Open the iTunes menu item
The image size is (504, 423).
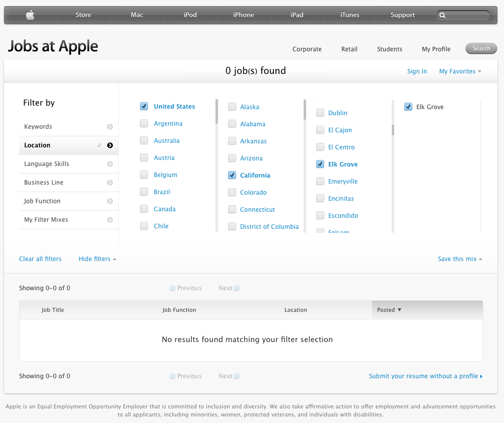[350, 15]
